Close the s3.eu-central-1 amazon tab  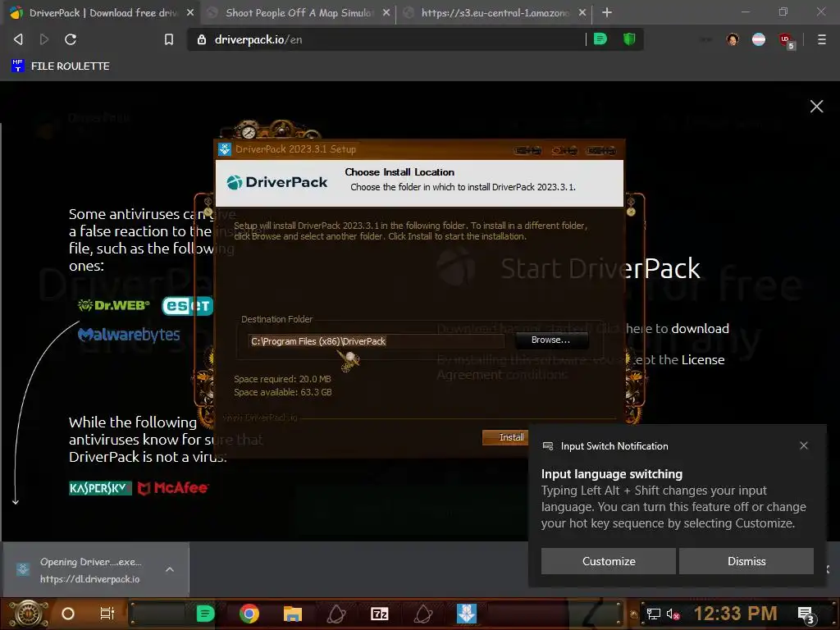pyautogui.click(x=582, y=12)
